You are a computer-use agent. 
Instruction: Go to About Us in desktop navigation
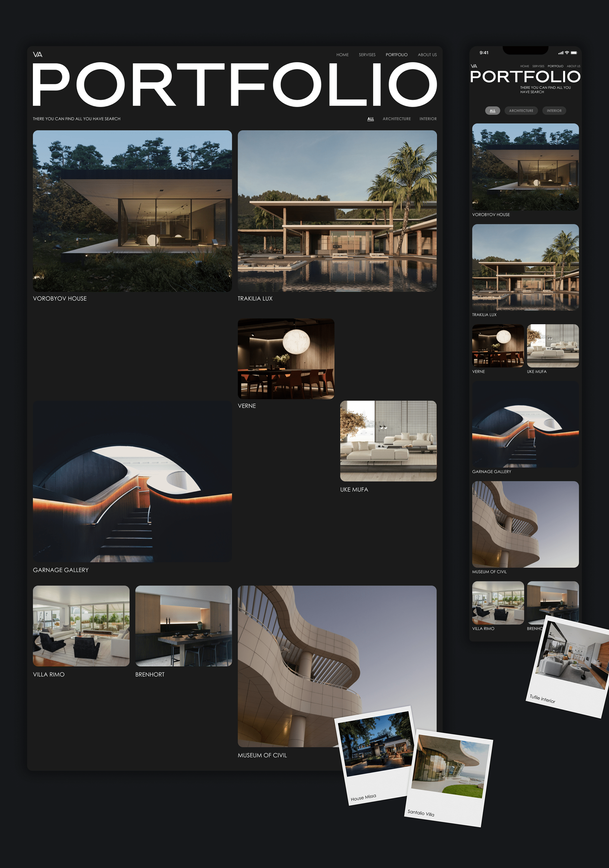click(427, 55)
